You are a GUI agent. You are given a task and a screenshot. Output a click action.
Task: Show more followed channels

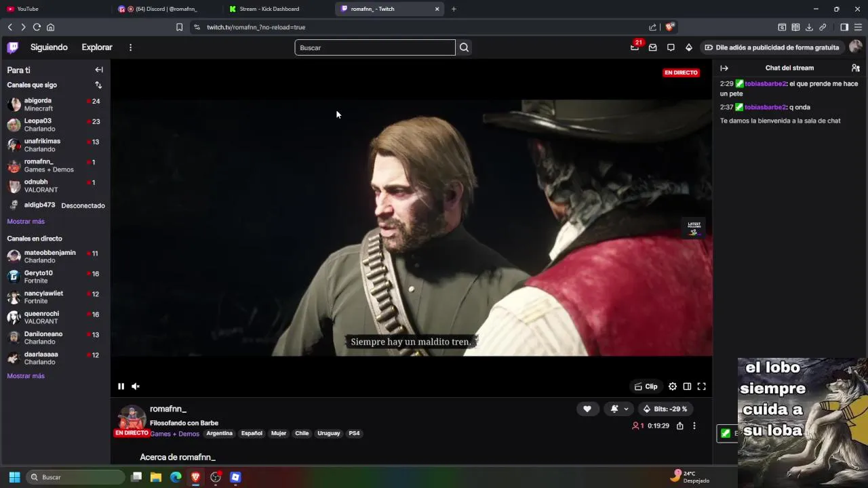[x=26, y=222]
